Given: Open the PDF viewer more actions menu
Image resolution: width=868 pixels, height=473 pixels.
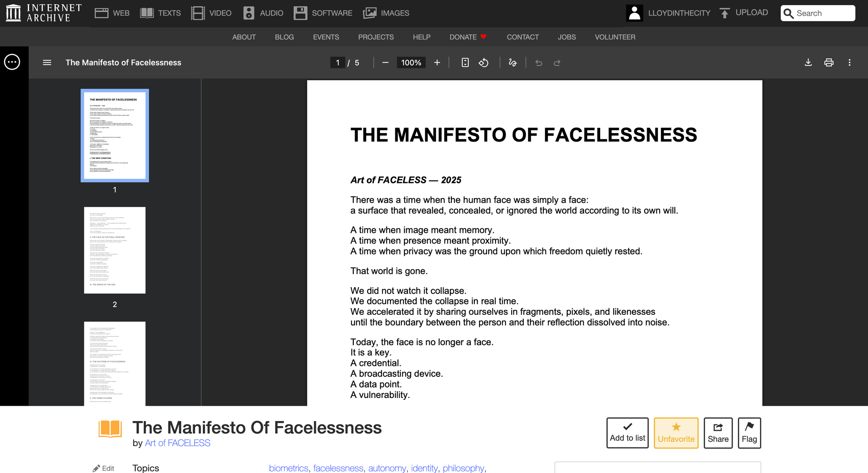Looking at the screenshot, I should pos(849,63).
